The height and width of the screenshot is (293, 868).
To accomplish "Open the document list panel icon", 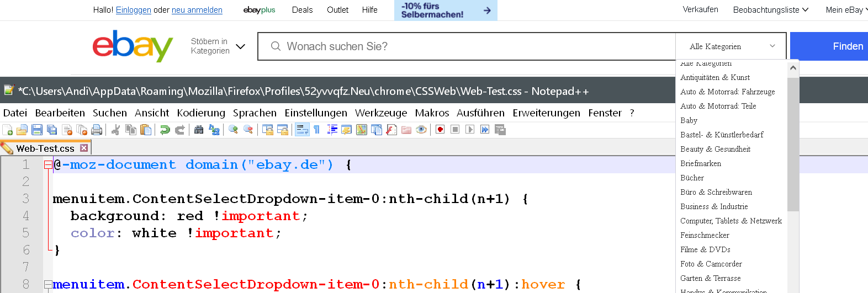I will [377, 130].
